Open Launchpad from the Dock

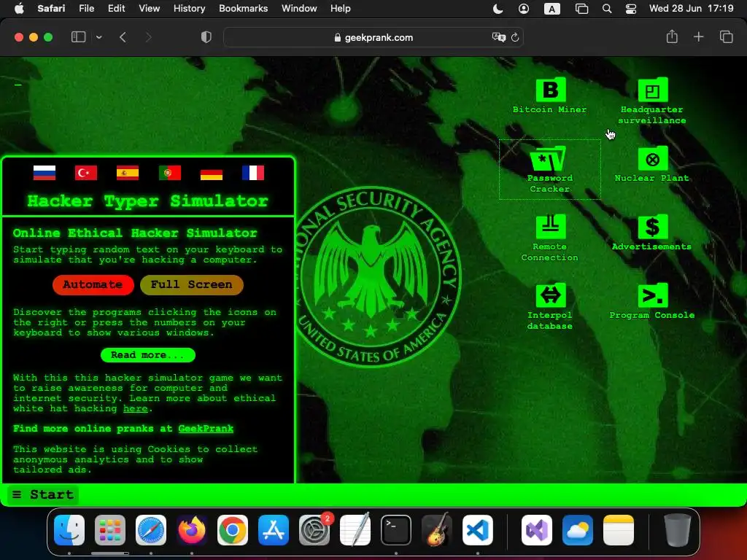coord(110,530)
